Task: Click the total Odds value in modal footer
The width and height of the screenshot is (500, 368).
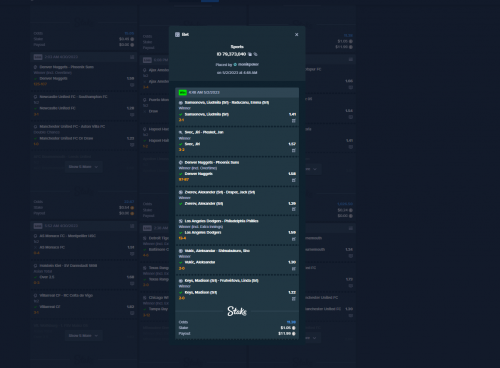Action: click(x=291, y=322)
